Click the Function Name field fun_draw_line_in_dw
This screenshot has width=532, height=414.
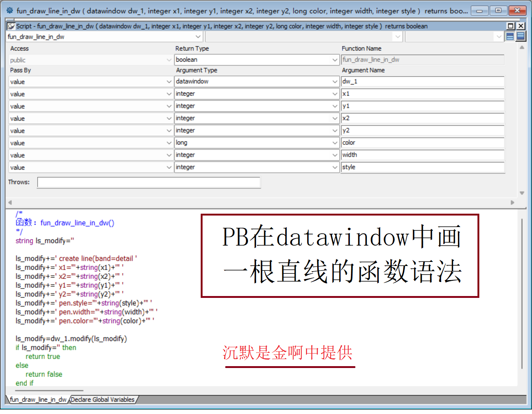click(x=423, y=60)
